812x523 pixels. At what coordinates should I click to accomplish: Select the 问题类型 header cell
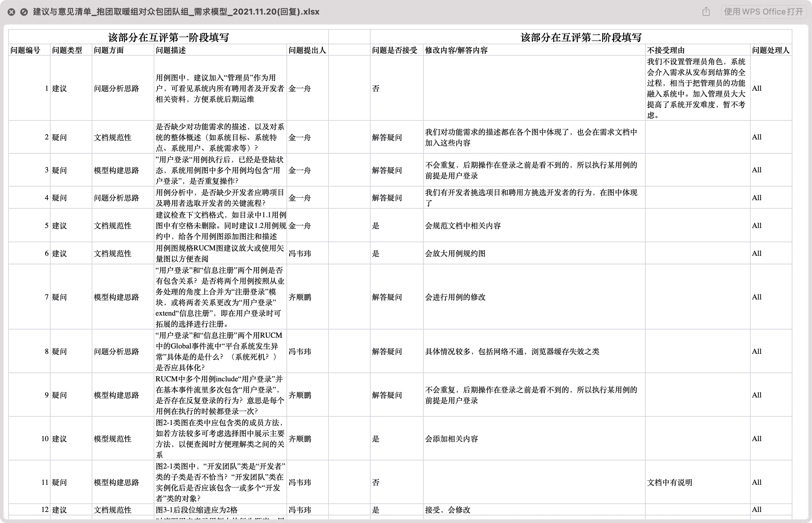(67, 50)
